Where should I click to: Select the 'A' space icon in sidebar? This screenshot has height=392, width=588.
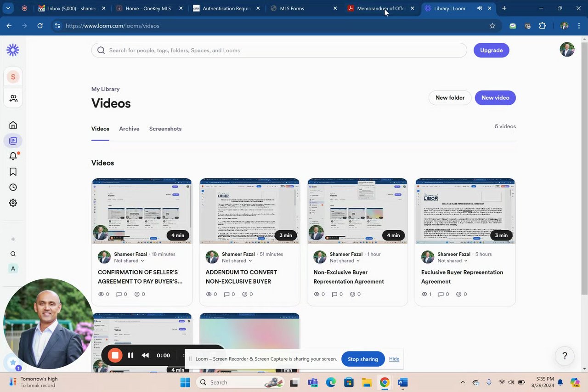click(13, 268)
